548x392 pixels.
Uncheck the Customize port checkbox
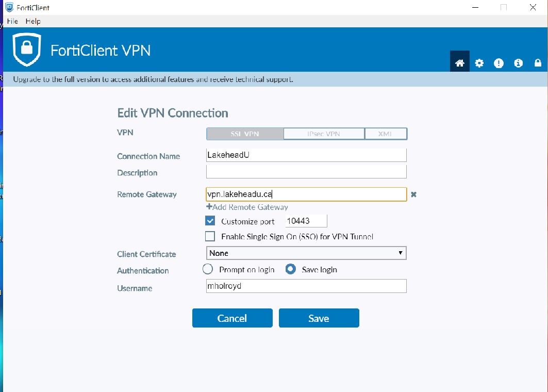[x=210, y=221]
